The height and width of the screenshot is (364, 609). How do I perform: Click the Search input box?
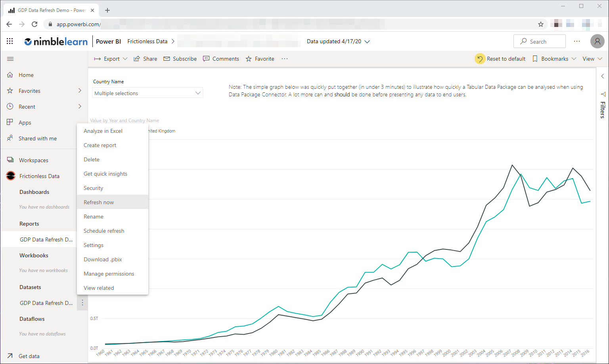point(539,41)
